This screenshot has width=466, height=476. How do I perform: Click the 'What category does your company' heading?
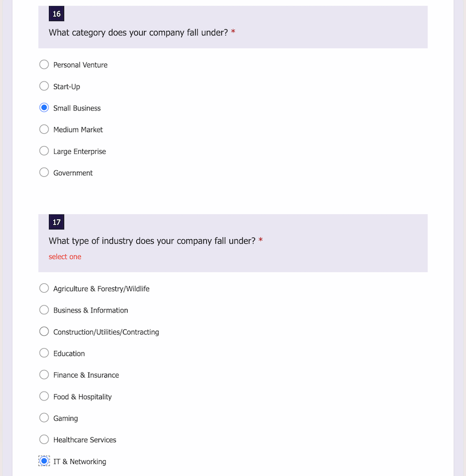click(138, 33)
